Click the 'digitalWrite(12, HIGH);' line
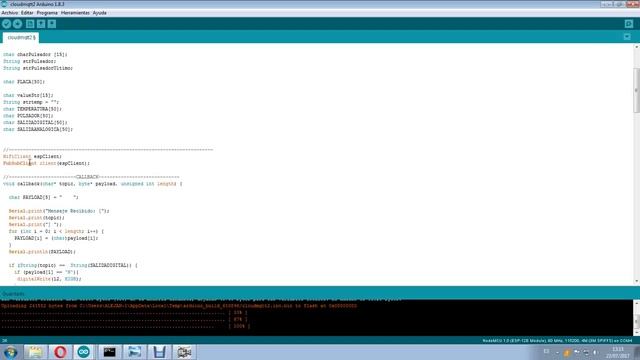Screen dimensions: 640x360 click(x=49, y=279)
